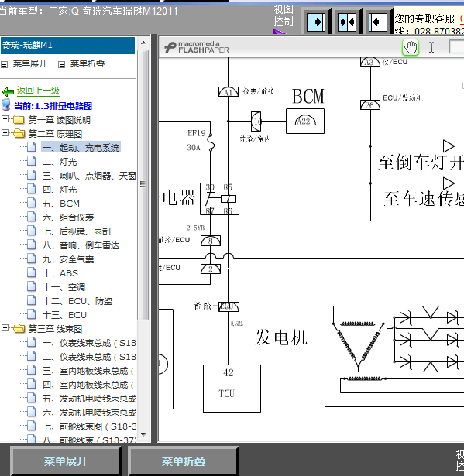Open 四、室内地板线束总成 item
The height and width of the screenshot is (476, 464).
click(88, 385)
